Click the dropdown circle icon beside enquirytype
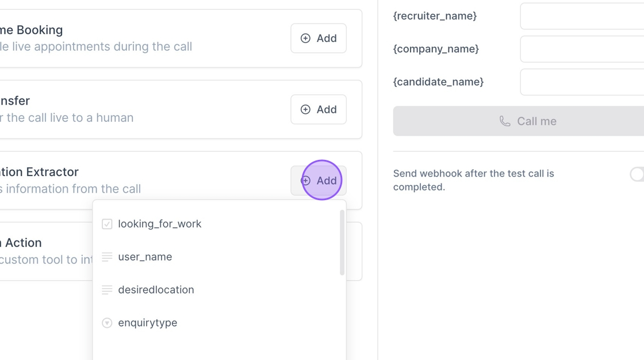Image resolution: width=644 pixels, height=360 pixels. point(107,323)
